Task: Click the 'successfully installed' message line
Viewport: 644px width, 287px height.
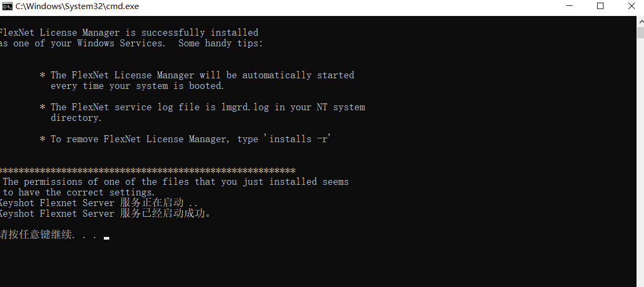Action: (129, 32)
